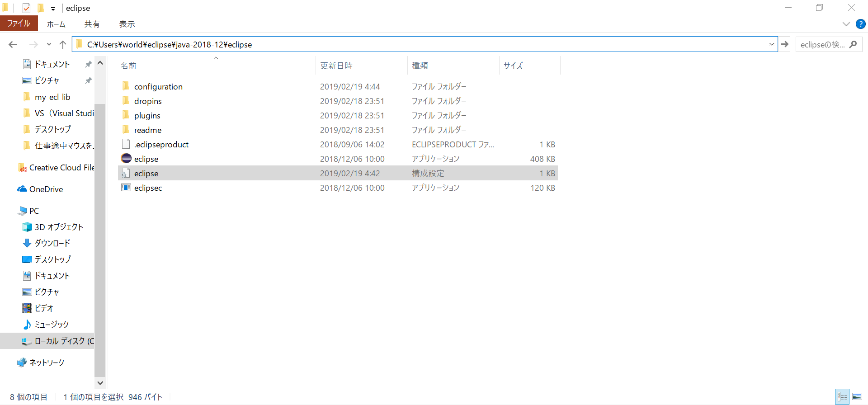Image resolution: width=868 pixels, height=405 pixels.
Task: Open recent locations dropdown arrow
Action: (49, 44)
